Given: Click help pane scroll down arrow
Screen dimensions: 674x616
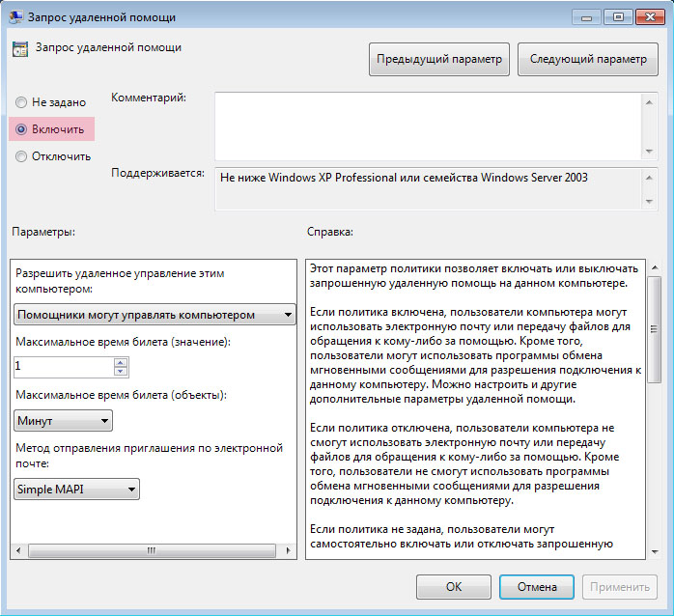Looking at the screenshot, I should point(655,552).
